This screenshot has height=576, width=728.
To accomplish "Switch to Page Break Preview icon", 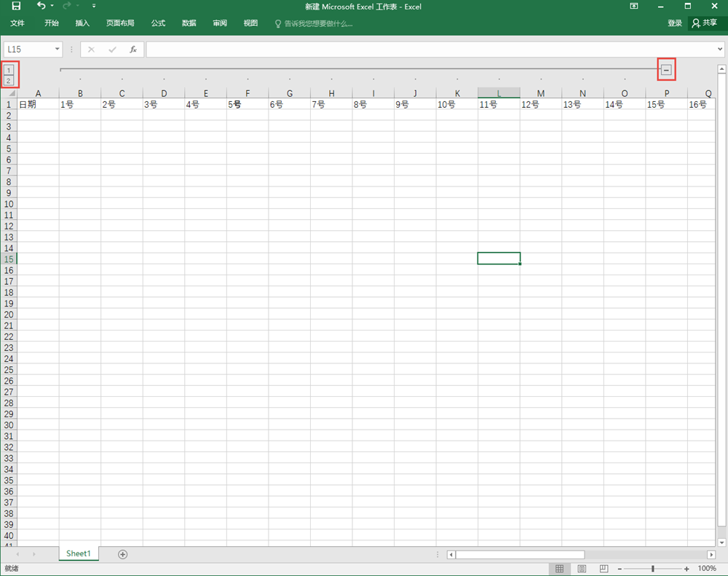I will click(604, 569).
